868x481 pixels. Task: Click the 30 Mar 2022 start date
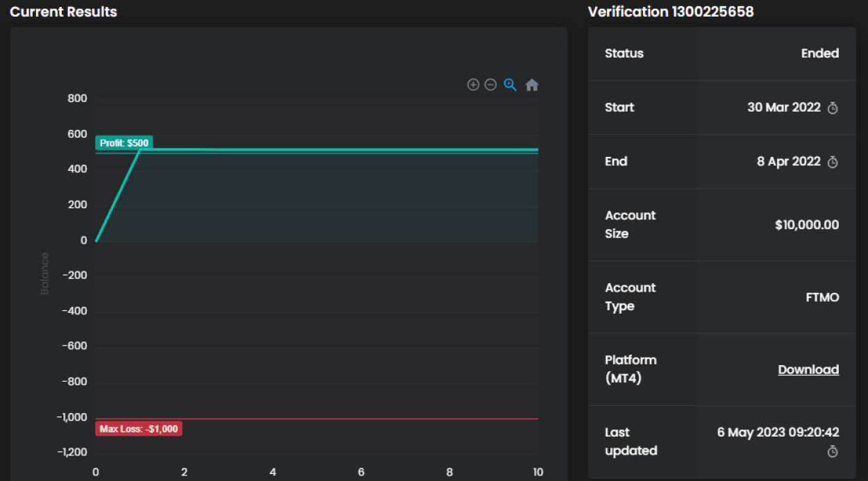tap(783, 108)
